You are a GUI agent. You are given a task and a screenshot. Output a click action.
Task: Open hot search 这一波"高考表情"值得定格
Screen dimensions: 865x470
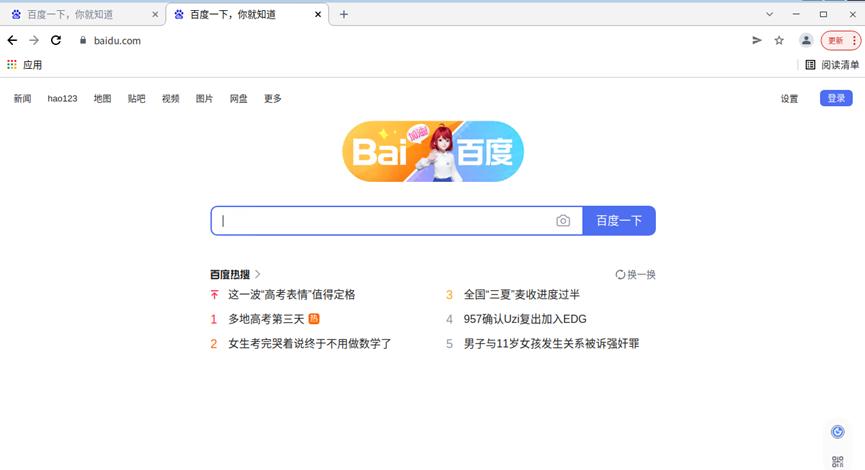[x=291, y=295]
